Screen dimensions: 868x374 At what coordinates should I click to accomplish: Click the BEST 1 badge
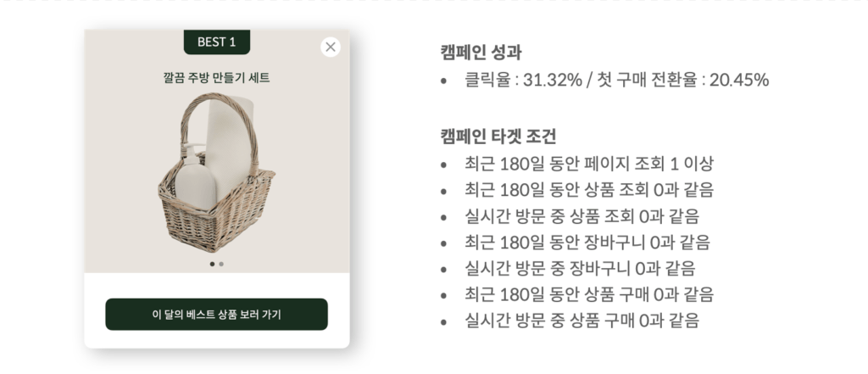216,42
